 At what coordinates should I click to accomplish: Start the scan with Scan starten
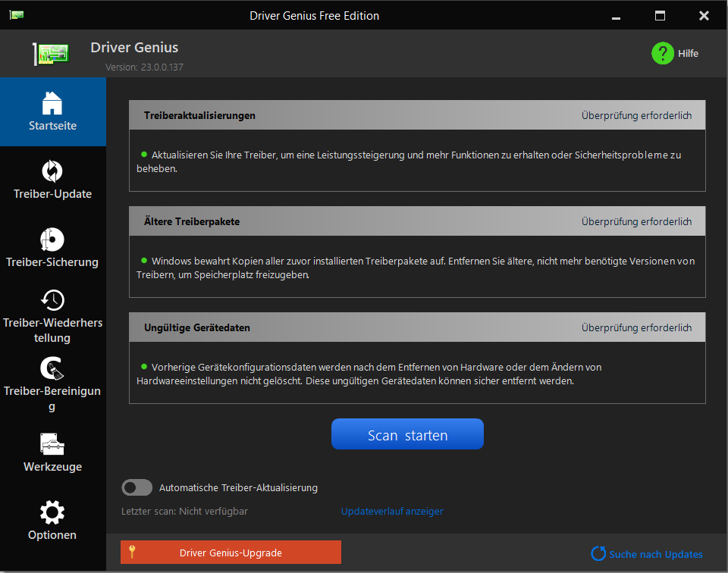coord(408,434)
